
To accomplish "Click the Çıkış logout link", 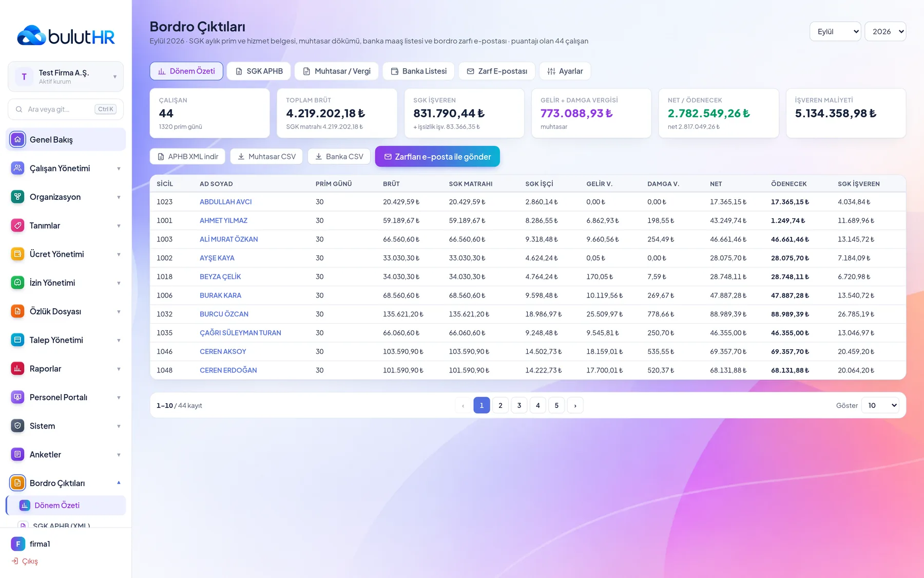I will coord(25,561).
